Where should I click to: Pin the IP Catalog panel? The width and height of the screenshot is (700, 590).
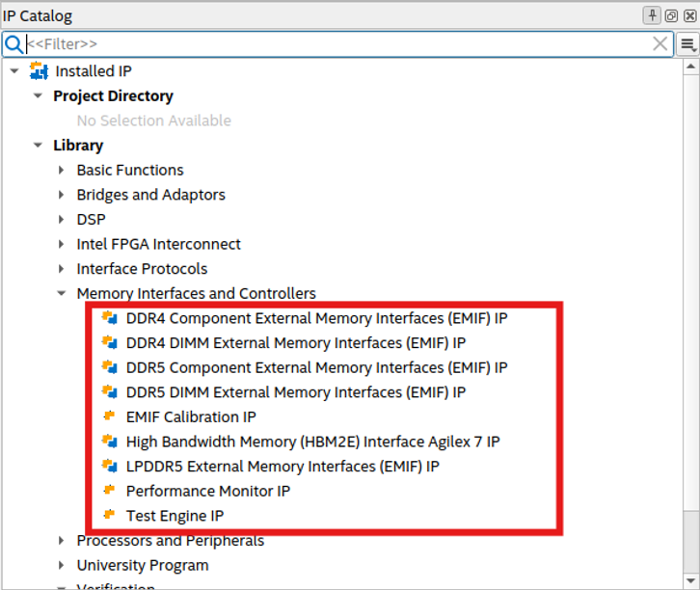[x=653, y=15]
